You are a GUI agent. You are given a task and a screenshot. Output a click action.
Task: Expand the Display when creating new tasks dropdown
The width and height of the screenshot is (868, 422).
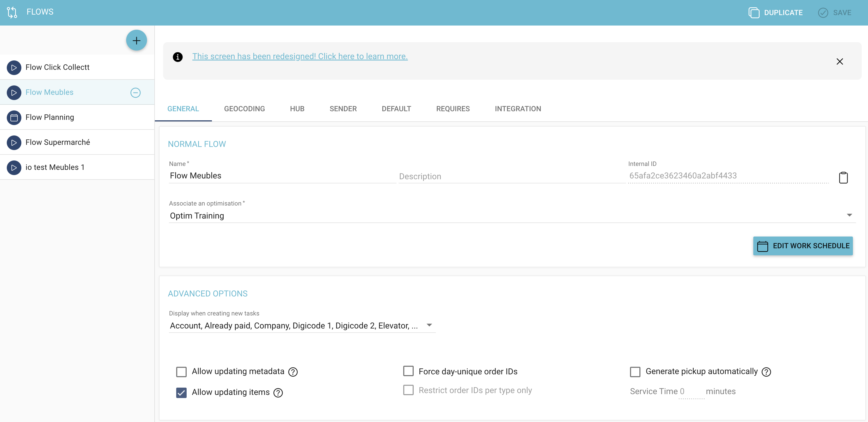point(302,326)
